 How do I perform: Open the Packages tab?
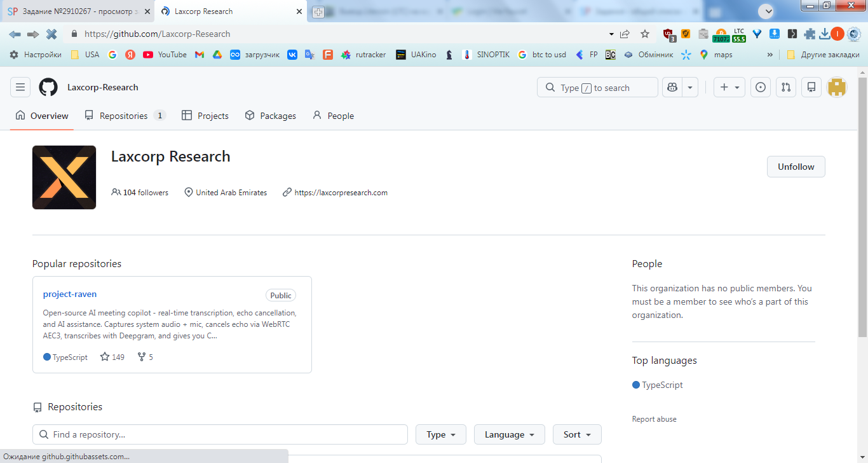click(x=271, y=116)
